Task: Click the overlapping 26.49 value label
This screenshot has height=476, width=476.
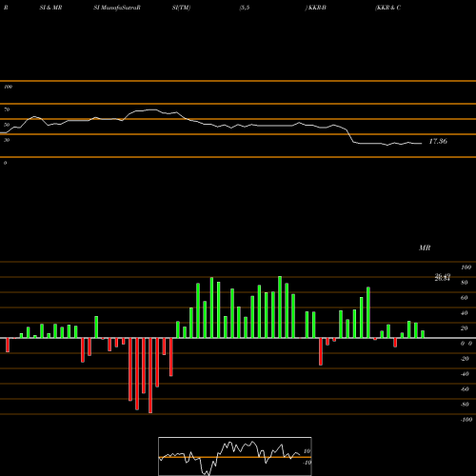Action: (443, 276)
